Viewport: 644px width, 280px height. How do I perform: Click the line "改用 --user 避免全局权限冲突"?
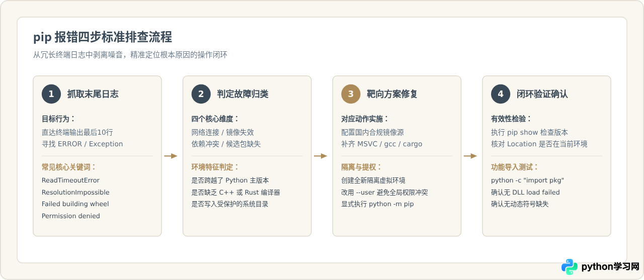coord(385,192)
